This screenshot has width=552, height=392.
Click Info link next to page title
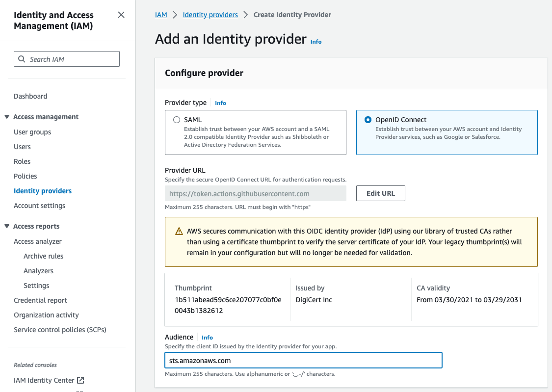(316, 42)
